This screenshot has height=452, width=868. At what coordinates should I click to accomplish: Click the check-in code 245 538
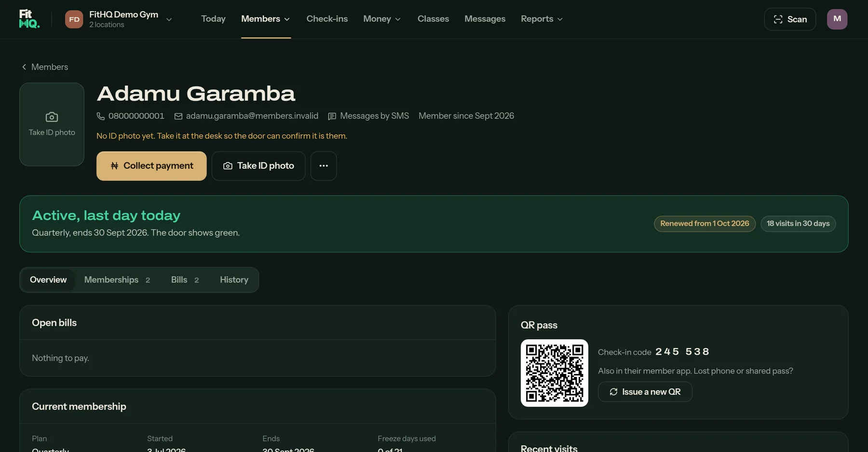(682, 352)
